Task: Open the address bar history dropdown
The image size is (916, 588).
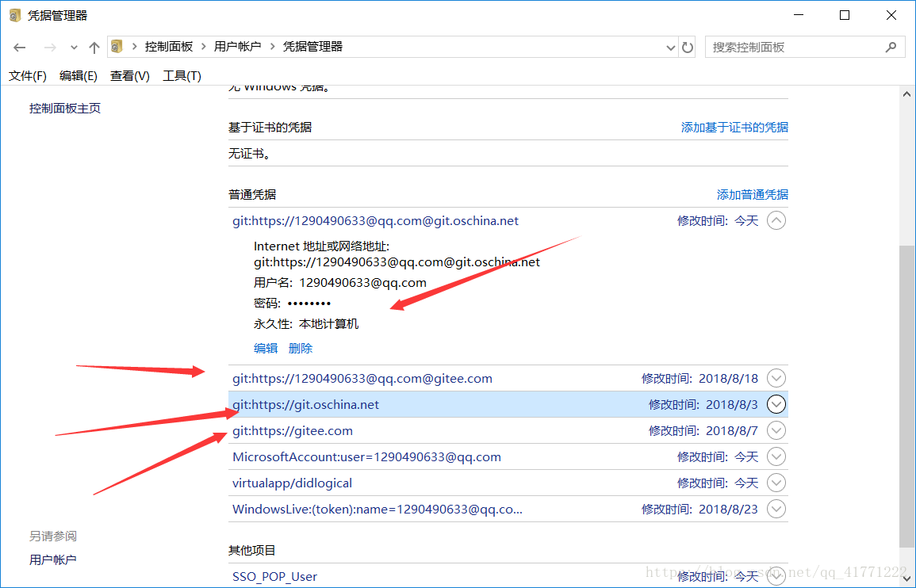Action: tap(671, 48)
